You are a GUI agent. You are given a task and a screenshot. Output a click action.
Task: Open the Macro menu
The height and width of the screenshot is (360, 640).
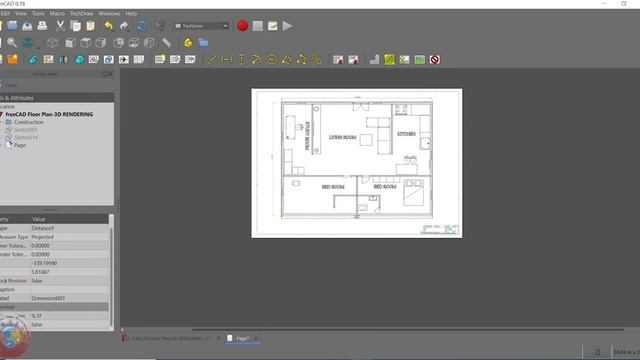tap(57, 13)
